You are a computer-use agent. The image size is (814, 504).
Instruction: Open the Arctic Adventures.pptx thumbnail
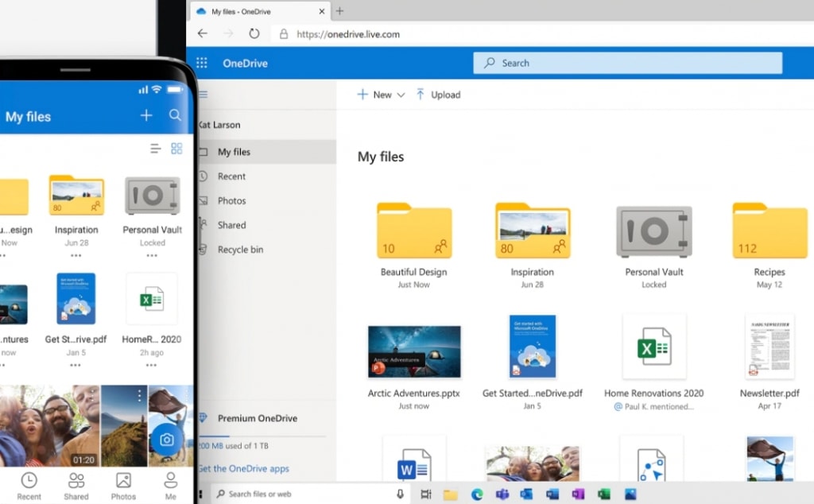(413, 351)
